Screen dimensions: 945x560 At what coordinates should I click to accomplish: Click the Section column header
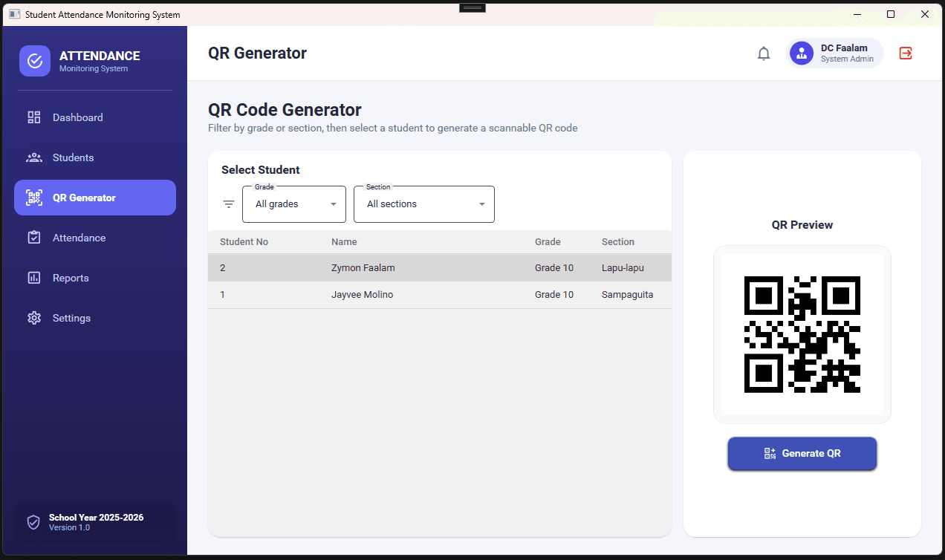coord(618,242)
